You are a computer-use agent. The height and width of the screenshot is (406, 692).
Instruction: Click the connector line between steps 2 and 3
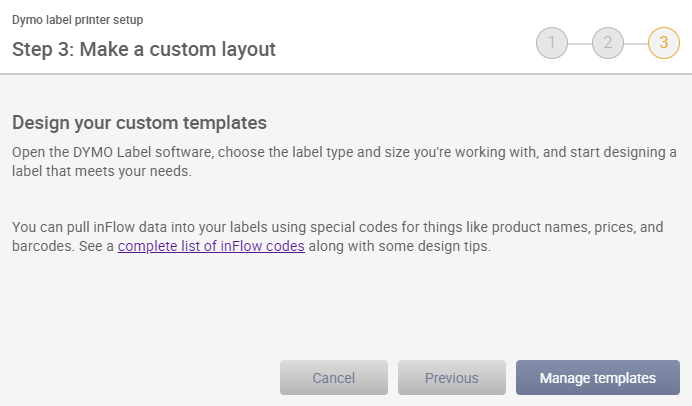[636, 44]
